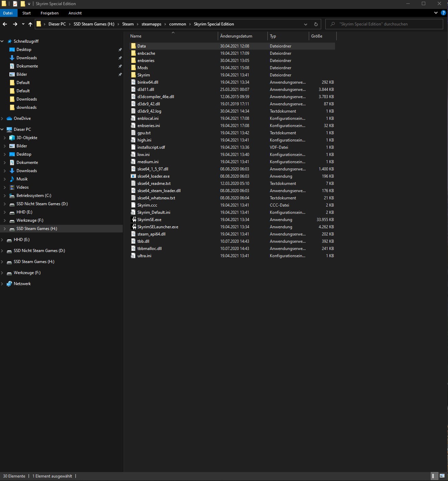This screenshot has width=448, height=481.
Task: Click the Betriebssystem (C:) drive icon
Action: point(12,196)
